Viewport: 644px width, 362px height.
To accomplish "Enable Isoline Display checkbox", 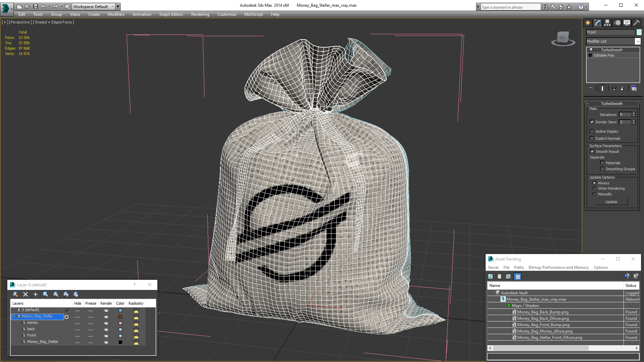I will tap(592, 131).
